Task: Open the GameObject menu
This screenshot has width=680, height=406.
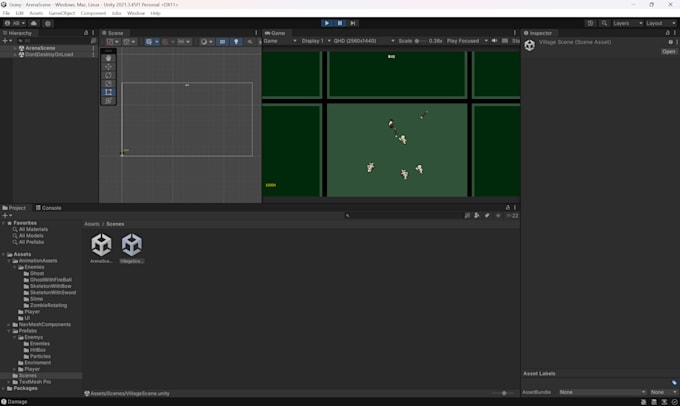Action: point(62,13)
